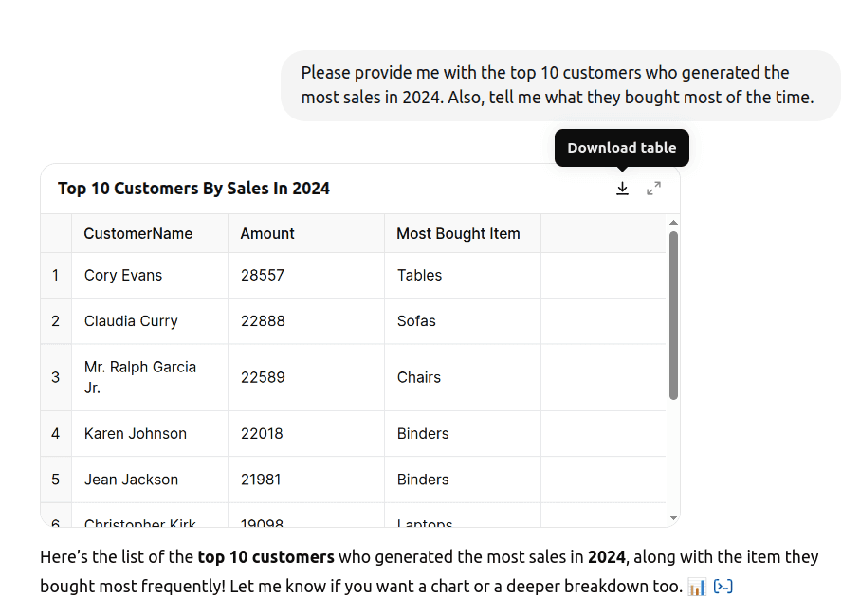Sort by the CustomerName column header
The image size is (860, 616).
[137, 233]
